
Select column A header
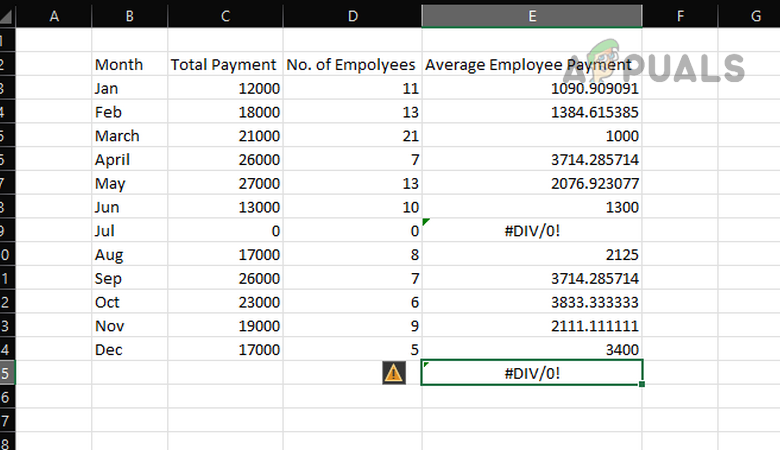(54, 16)
